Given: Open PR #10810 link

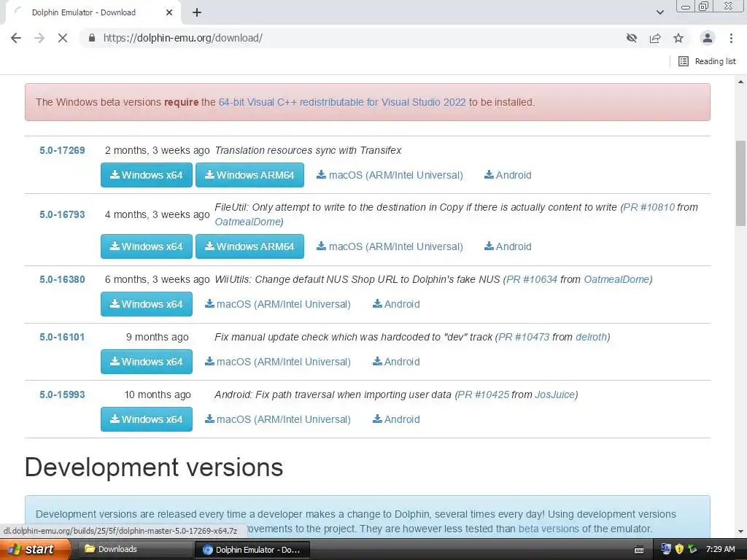Looking at the screenshot, I should tap(649, 208).
